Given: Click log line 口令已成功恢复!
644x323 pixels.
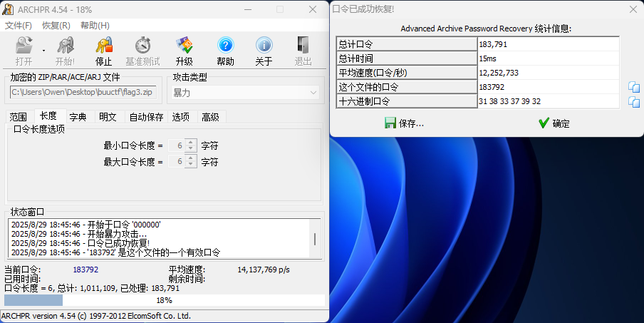Looking at the screenshot, I should (80, 243).
